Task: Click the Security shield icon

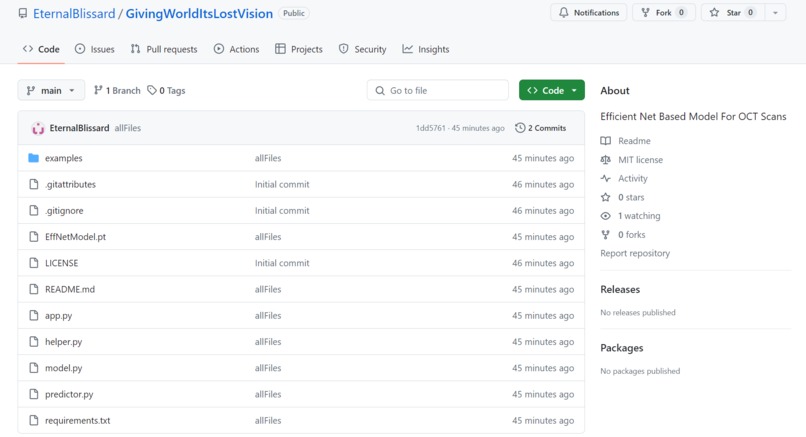Action: pos(343,49)
